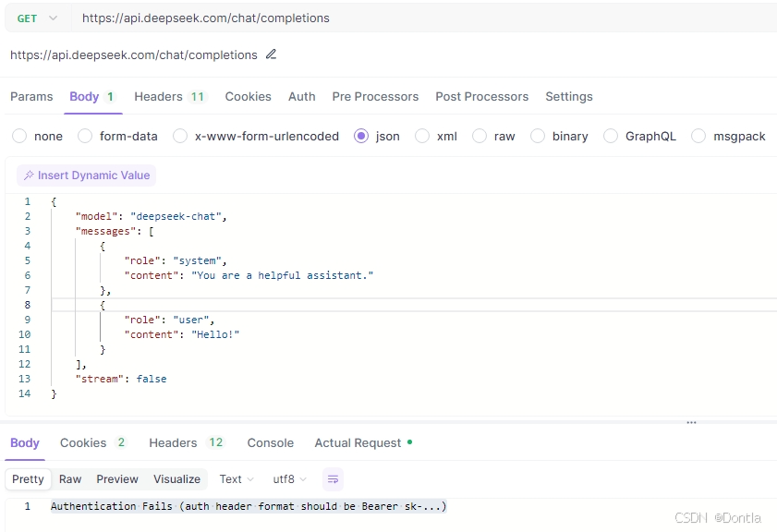Open the request Cookies tab
The image size is (777, 532).
coord(249,97)
